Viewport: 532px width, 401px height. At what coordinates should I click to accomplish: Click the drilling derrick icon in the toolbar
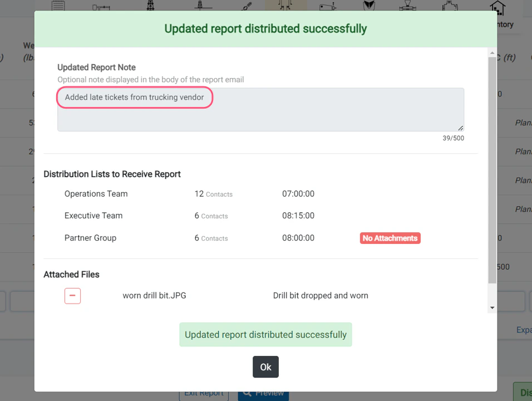pyautogui.click(x=150, y=6)
